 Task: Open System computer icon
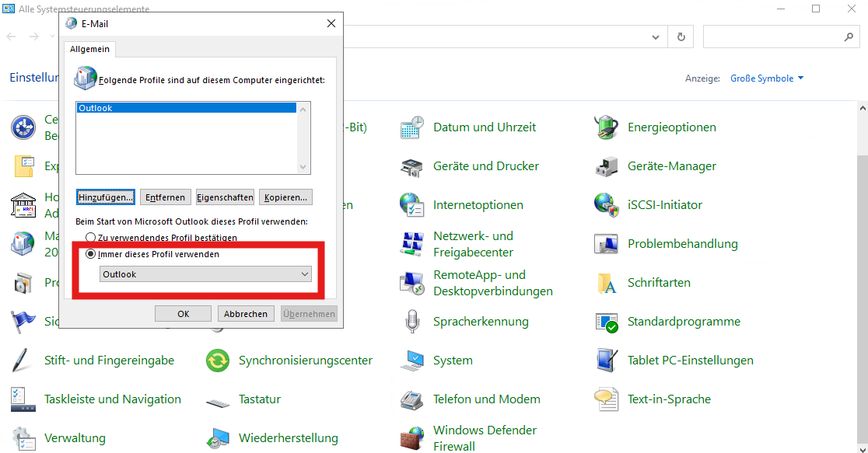coord(412,361)
